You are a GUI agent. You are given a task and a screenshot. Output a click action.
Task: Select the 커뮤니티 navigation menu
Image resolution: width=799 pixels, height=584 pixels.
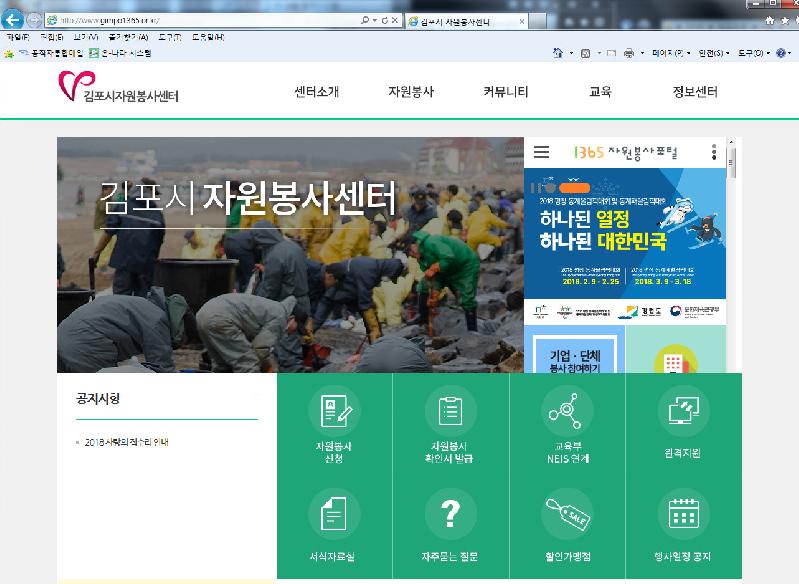(506, 92)
